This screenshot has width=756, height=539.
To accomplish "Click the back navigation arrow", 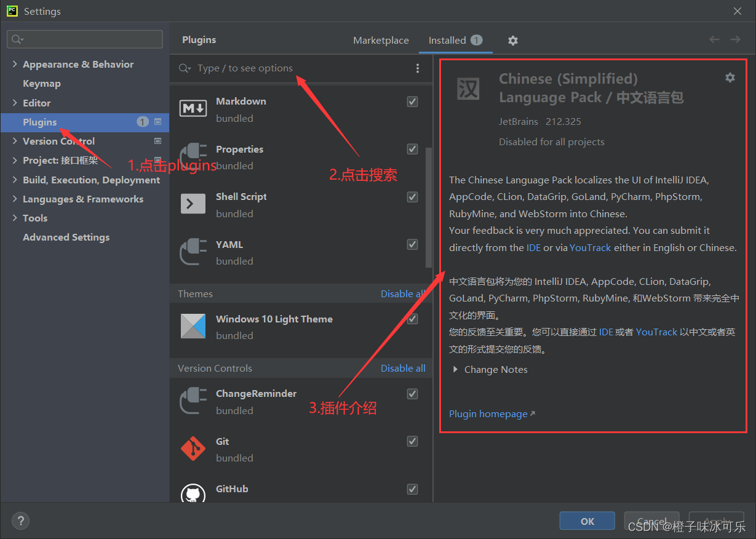I will coord(714,39).
